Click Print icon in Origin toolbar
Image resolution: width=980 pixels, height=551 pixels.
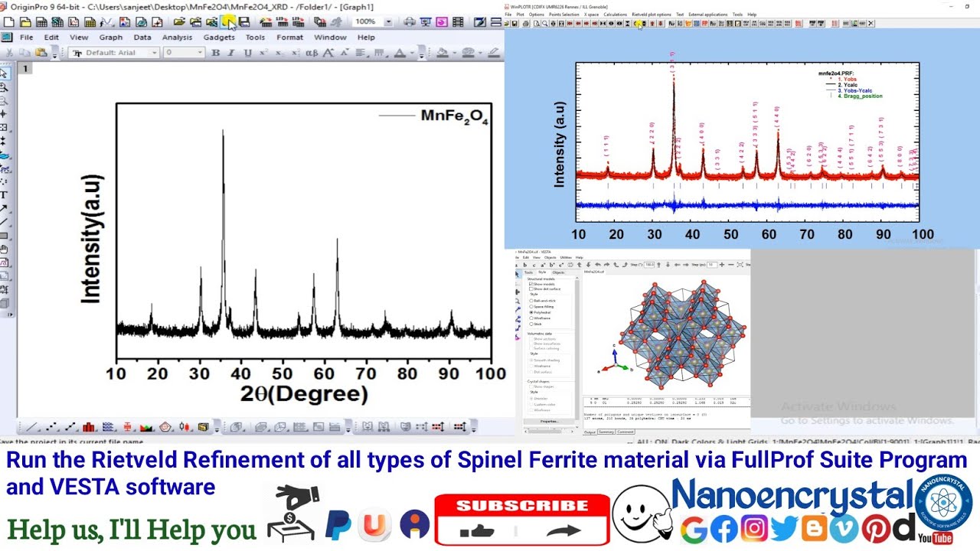coord(410,22)
